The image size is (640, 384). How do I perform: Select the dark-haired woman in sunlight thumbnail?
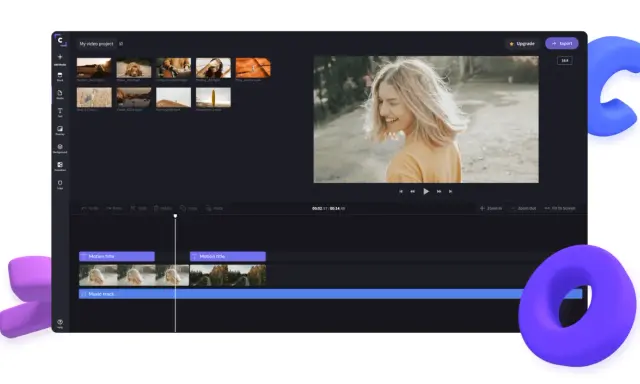pyautogui.click(x=213, y=68)
